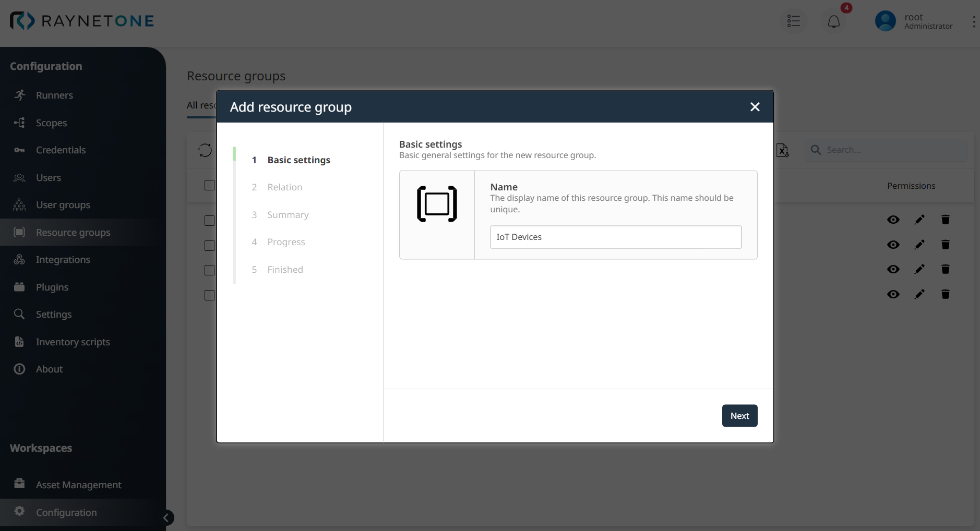Click the Integrations sidebar icon

[19, 259]
